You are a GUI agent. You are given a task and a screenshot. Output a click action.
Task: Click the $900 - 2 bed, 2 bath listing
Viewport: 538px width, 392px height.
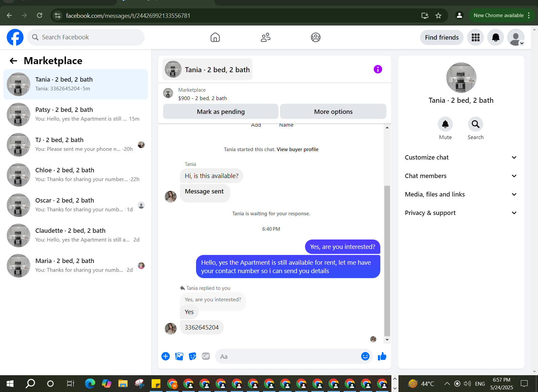[202, 98]
